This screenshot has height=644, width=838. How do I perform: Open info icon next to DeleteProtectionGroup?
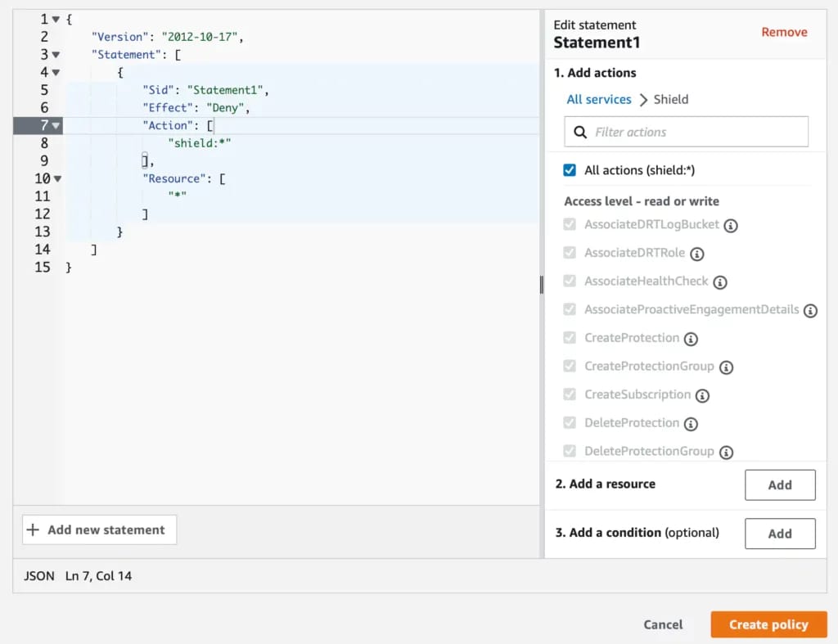click(726, 453)
